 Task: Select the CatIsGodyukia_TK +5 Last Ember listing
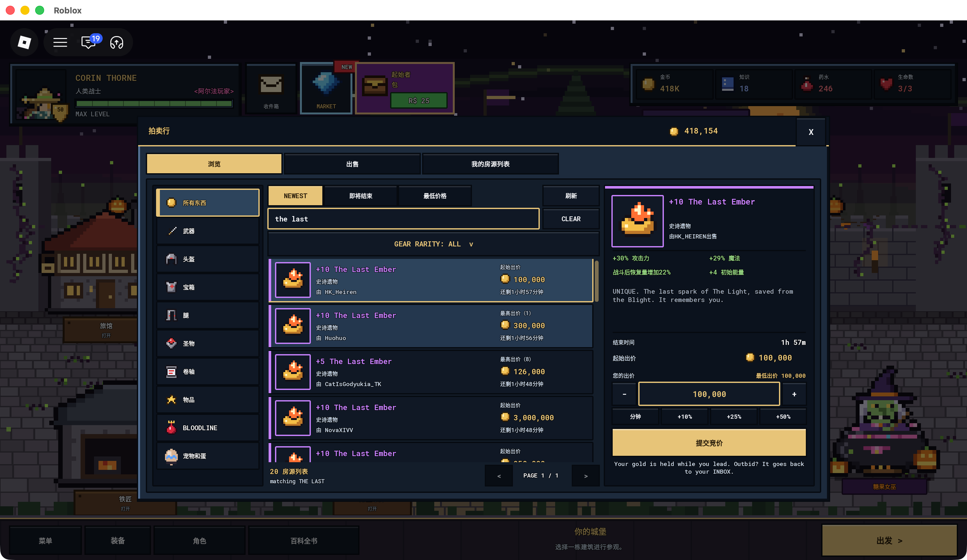tap(430, 372)
